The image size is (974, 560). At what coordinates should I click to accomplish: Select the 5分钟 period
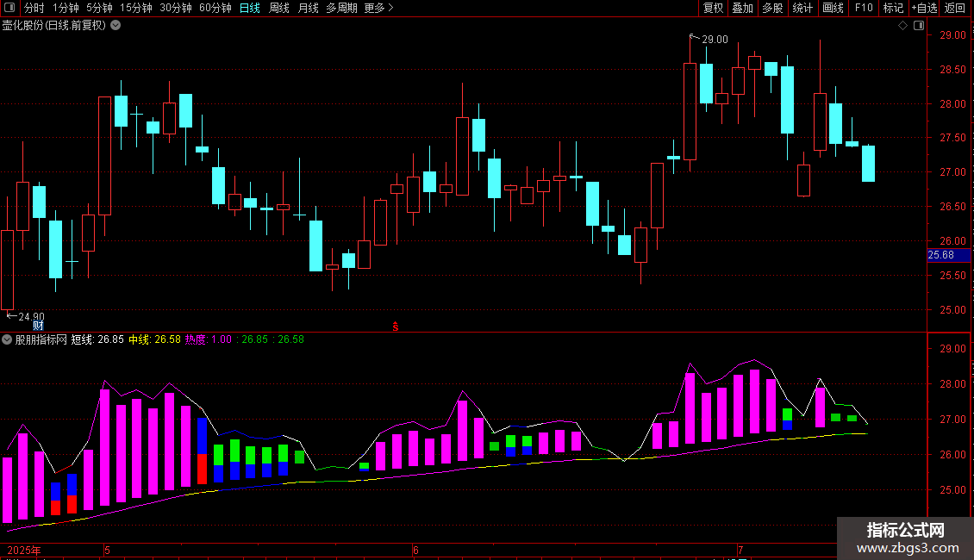99,8
